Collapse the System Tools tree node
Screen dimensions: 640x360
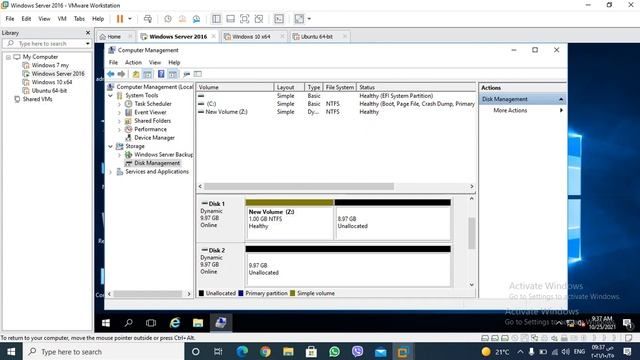pos(111,96)
